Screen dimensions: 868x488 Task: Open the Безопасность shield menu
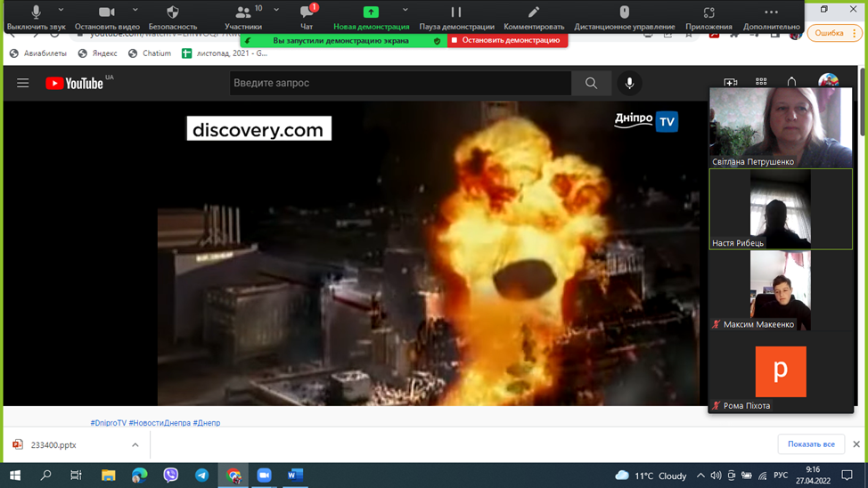click(173, 17)
